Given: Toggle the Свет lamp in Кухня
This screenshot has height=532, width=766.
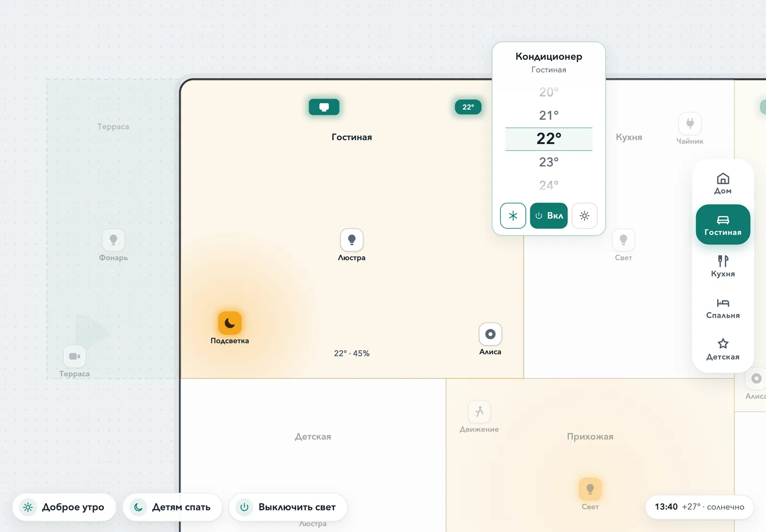Looking at the screenshot, I should [623, 240].
